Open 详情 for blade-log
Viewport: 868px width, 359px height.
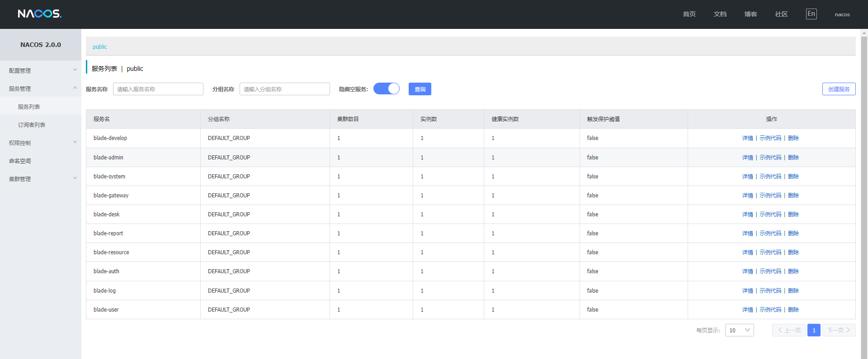click(x=748, y=291)
